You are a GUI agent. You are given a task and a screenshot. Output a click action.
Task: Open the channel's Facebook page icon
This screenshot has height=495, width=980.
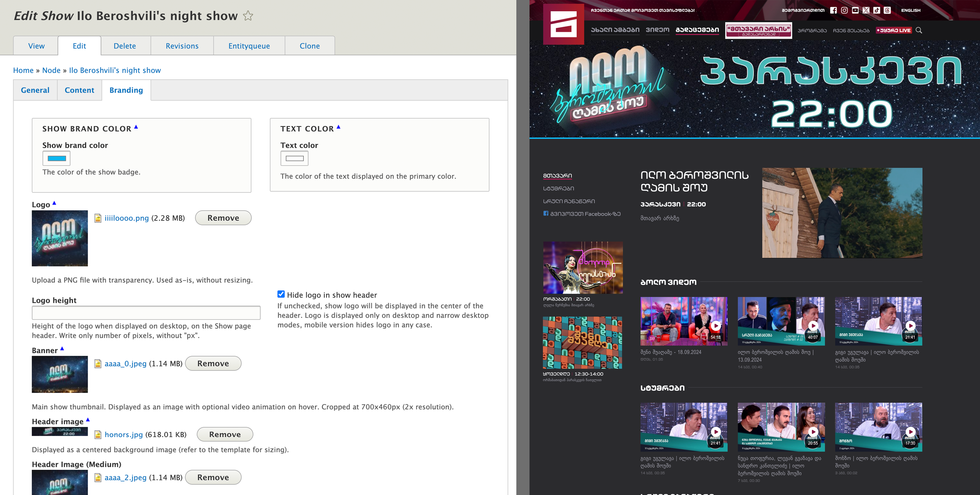(x=833, y=10)
